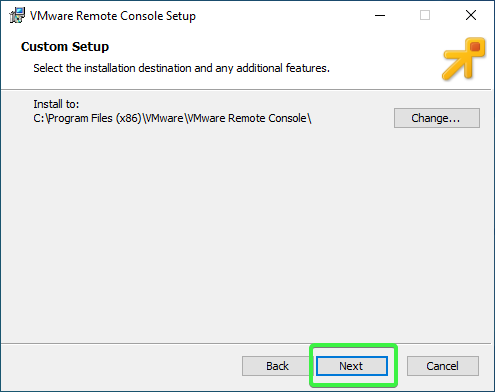Image resolution: width=495 pixels, height=392 pixels.
Task: Click the empty gray panel below the path
Action: point(247,233)
